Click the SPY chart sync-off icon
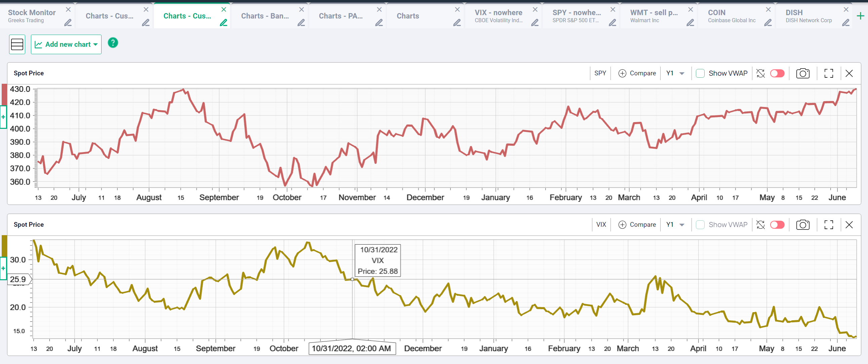Screen dimensions: 868x364 pyautogui.click(x=760, y=73)
